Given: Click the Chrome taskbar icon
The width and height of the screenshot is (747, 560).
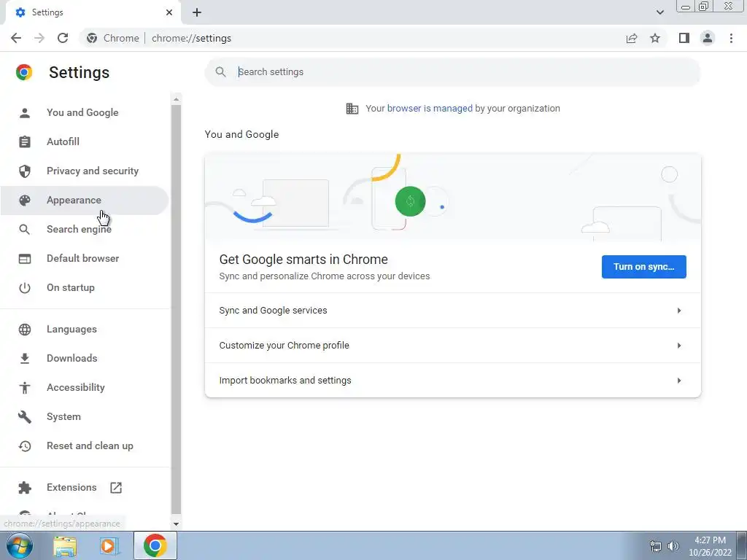Looking at the screenshot, I should tap(155, 545).
